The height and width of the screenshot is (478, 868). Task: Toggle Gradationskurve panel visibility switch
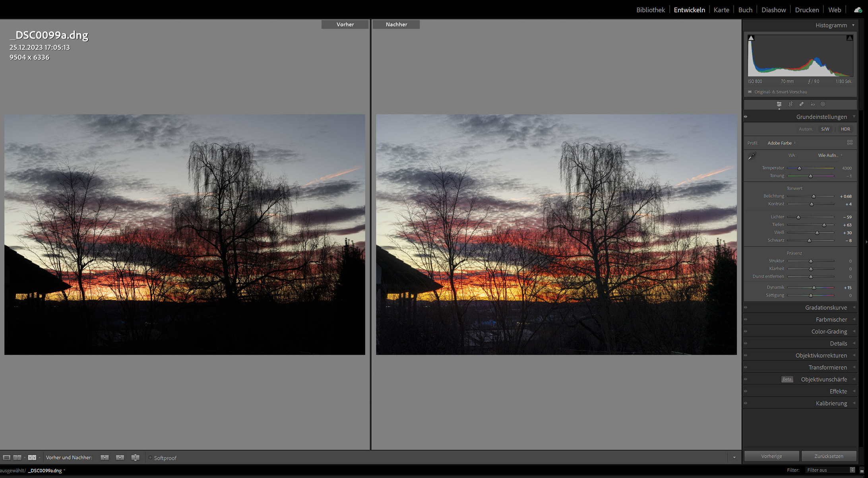click(x=746, y=307)
